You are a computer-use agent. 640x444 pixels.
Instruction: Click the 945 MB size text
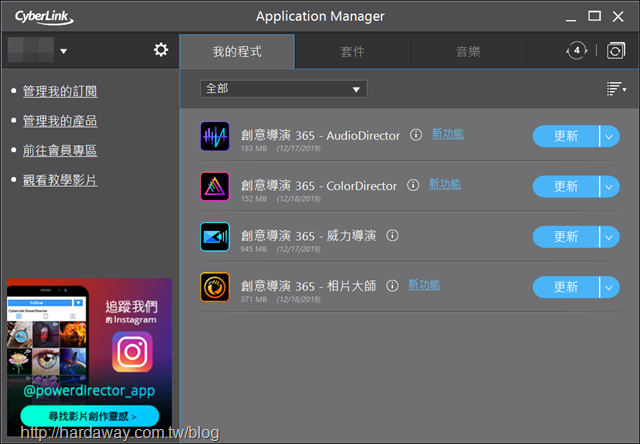pyautogui.click(x=253, y=249)
